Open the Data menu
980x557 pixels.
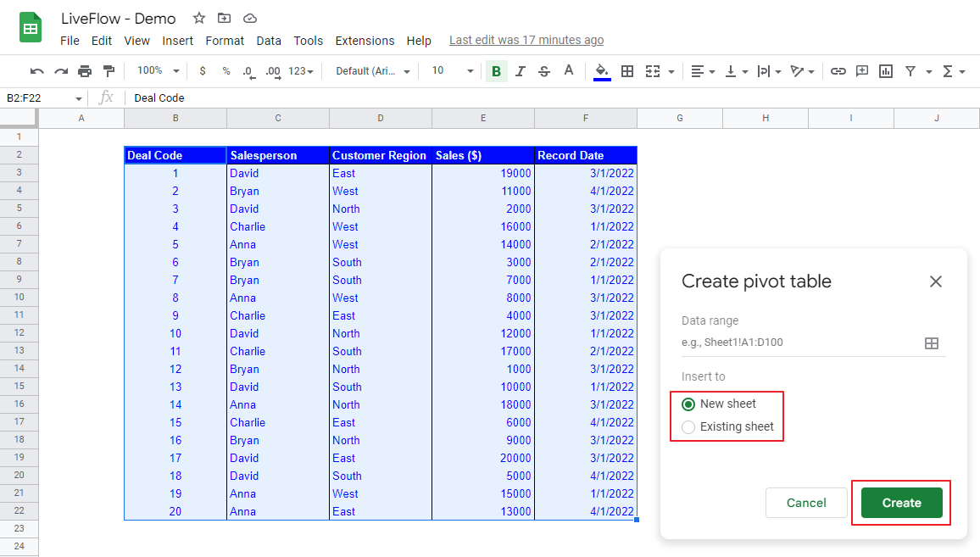click(x=269, y=41)
